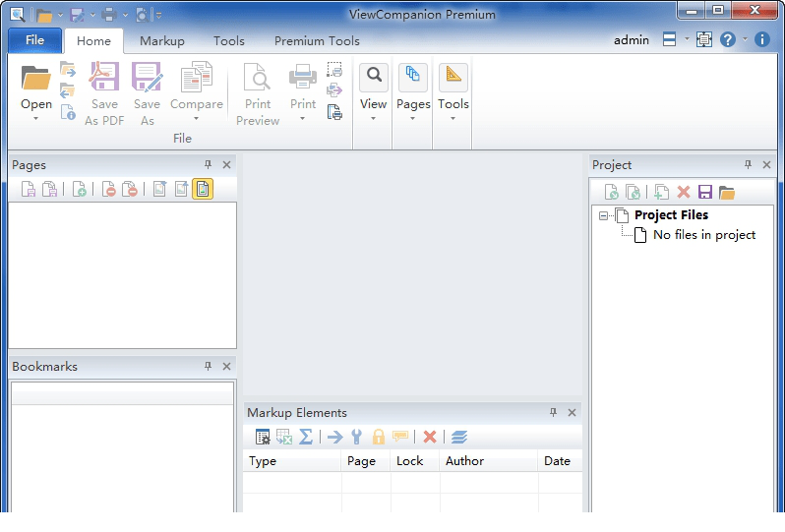
Task: Click the Tools triangle ruler icon
Action: 453,77
